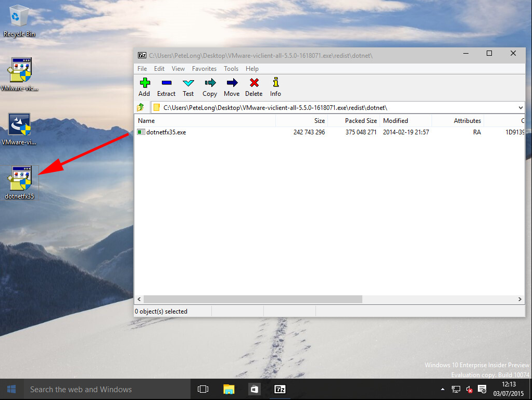Switch to 7-Zip via the taskbar

[280, 389]
